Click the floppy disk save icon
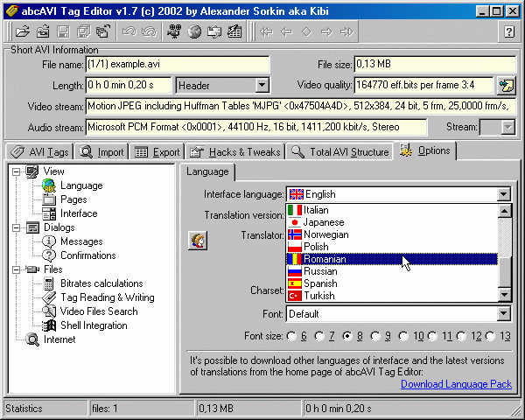 tap(63, 31)
